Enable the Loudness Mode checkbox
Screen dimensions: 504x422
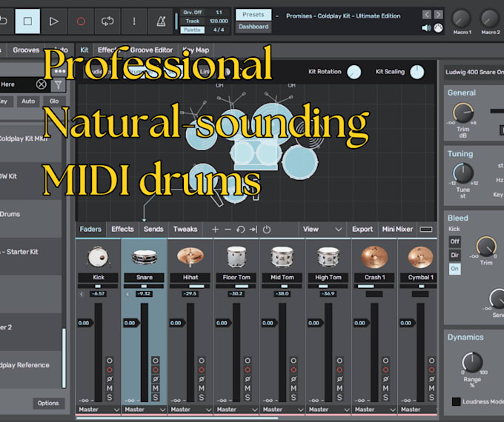coord(456,401)
